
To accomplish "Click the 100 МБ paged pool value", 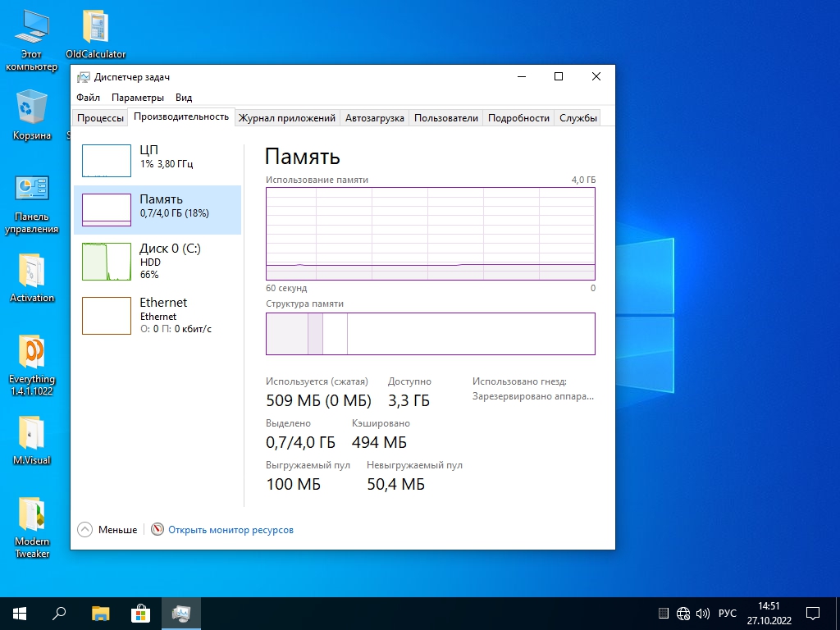I will (294, 484).
